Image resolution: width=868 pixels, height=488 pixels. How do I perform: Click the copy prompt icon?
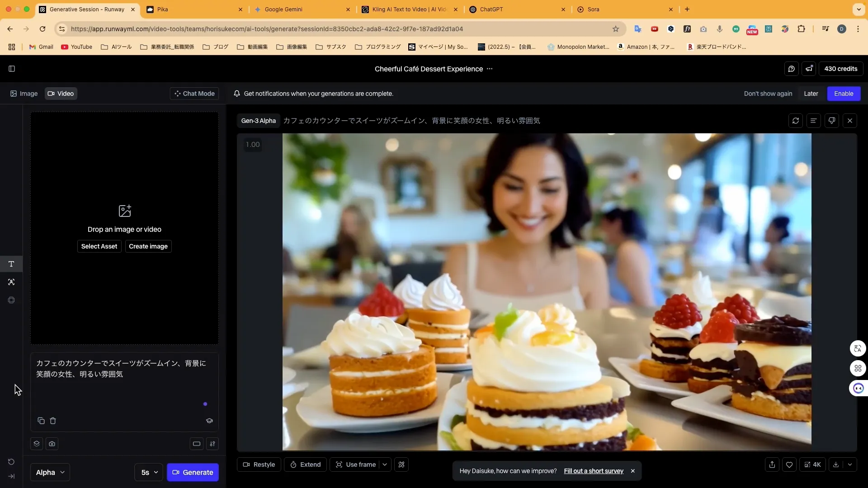tap(41, 421)
